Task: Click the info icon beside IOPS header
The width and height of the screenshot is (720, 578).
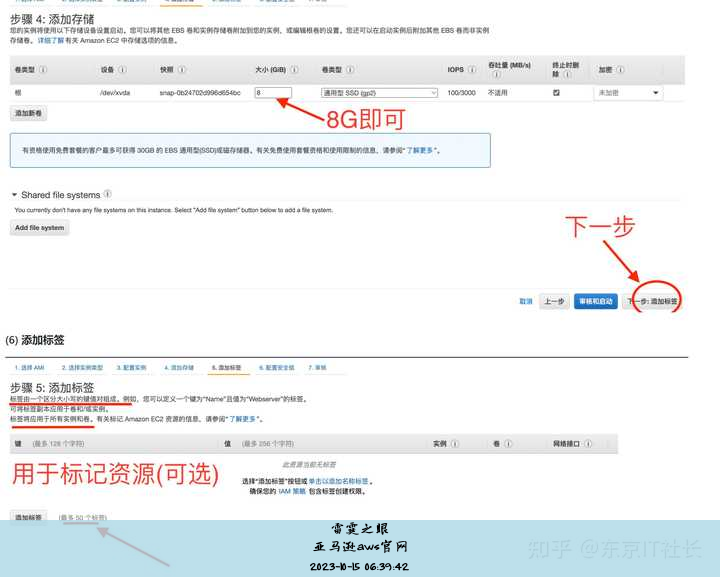Action: (472, 70)
